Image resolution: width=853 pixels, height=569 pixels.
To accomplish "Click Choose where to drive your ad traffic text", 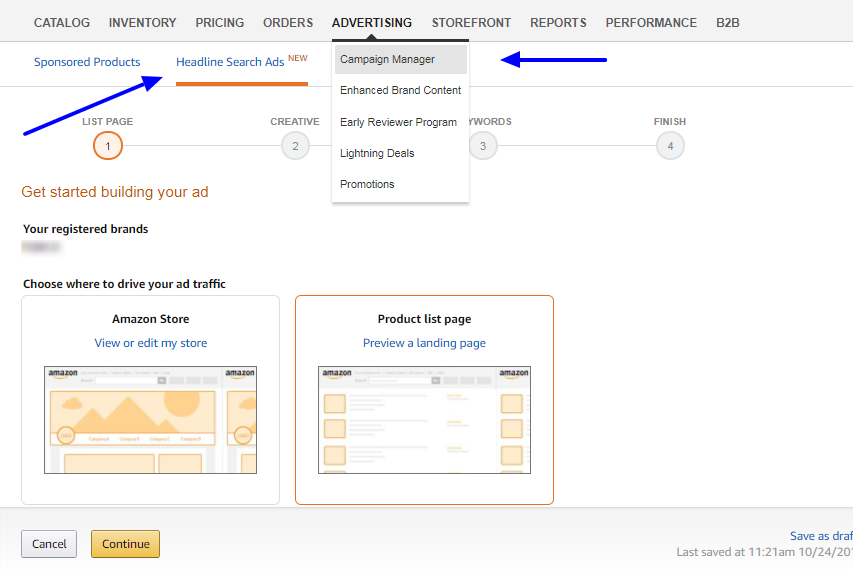I will [x=124, y=284].
